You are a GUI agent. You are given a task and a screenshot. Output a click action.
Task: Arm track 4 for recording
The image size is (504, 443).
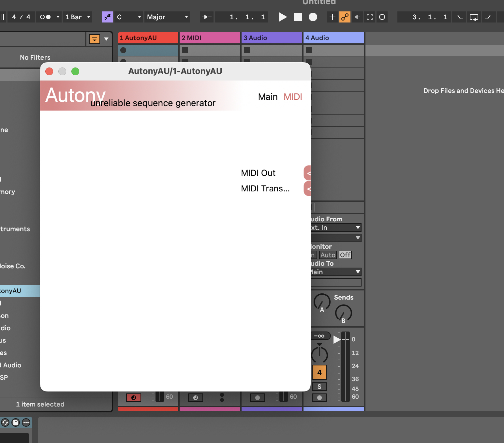point(319,398)
